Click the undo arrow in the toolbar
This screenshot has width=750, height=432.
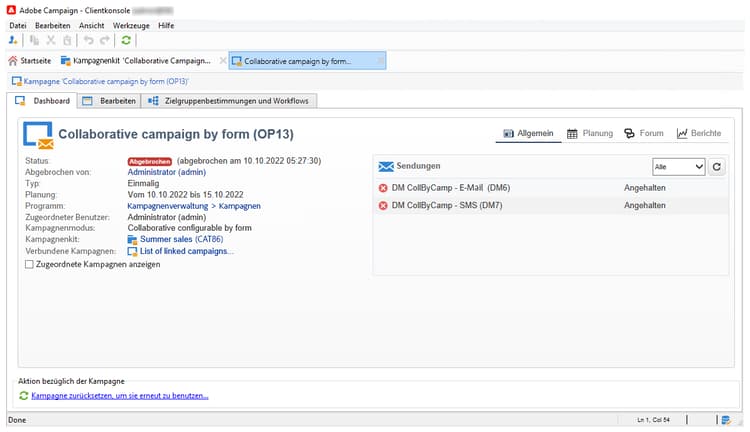[x=88, y=41]
